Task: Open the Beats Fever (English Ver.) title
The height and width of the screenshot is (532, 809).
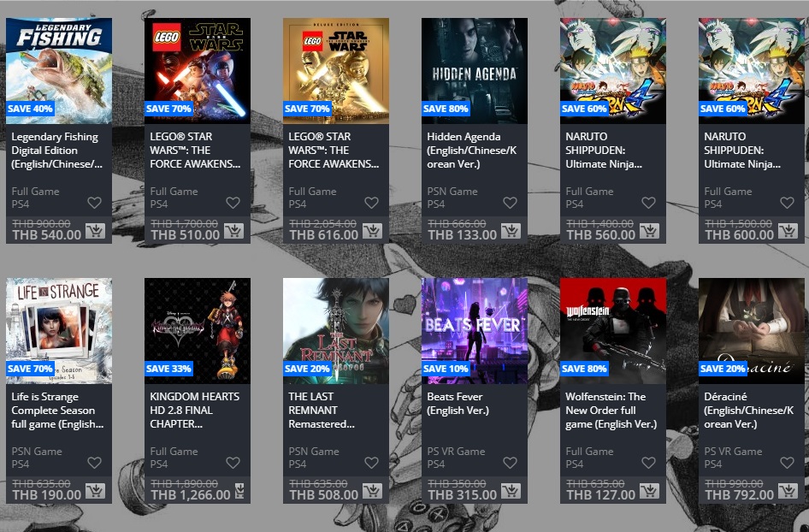Action: (458, 404)
